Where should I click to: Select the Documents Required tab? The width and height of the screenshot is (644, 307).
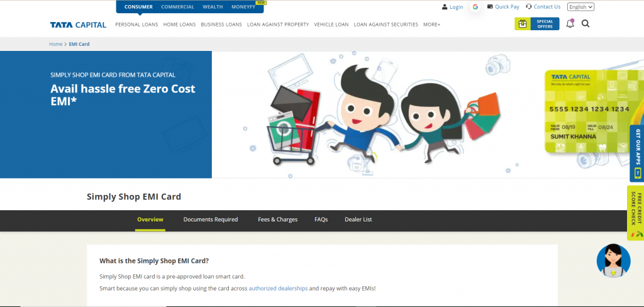point(211,220)
